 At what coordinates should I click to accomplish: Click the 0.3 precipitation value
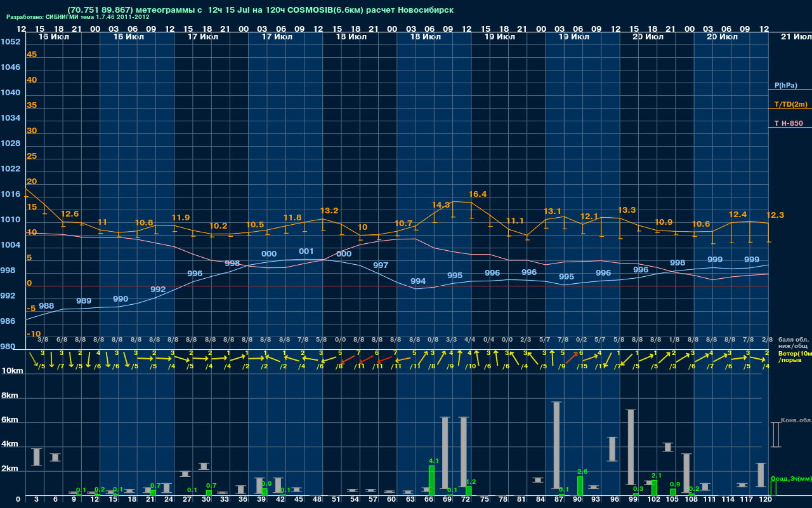click(x=638, y=489)
